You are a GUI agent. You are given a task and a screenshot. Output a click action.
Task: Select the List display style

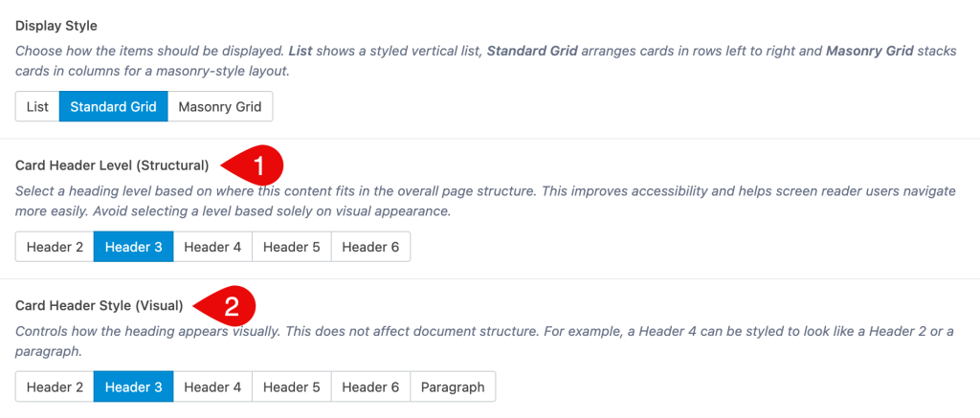[37, 107]
